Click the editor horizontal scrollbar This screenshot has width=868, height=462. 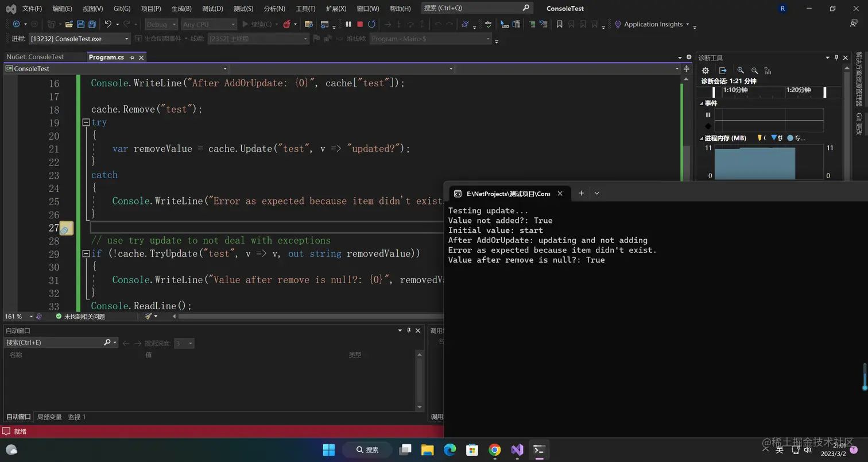pyautogui.click(x=310, y=316)
